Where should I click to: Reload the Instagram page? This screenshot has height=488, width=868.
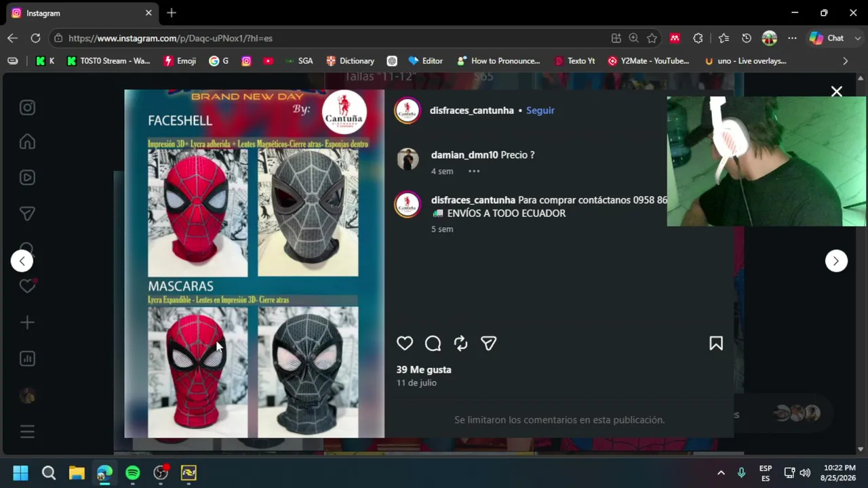pyautogui.click(x=35, y=38)
